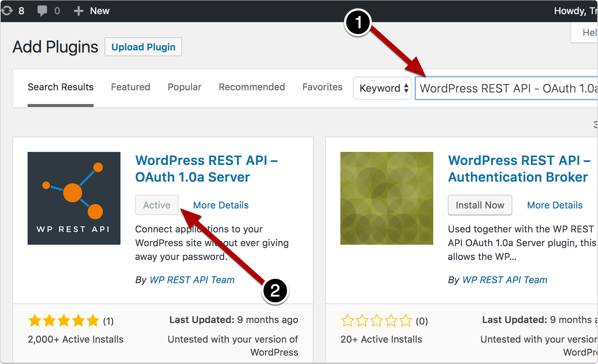The image size is (598, 364).
Task: Open WP REST API Team link under OAuth Server
Action: [192, 280]
